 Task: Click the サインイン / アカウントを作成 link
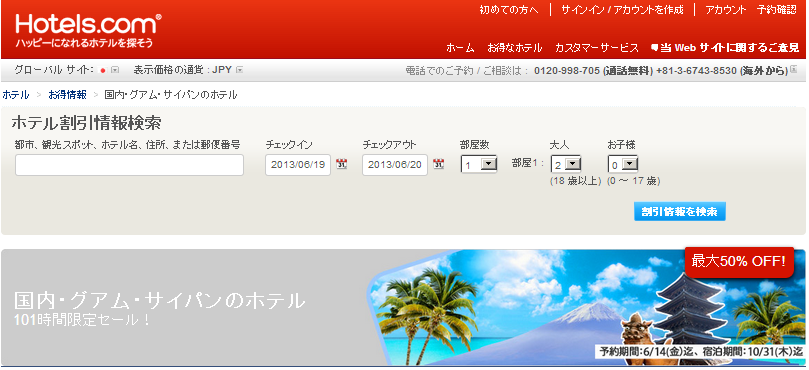(622, 9)
